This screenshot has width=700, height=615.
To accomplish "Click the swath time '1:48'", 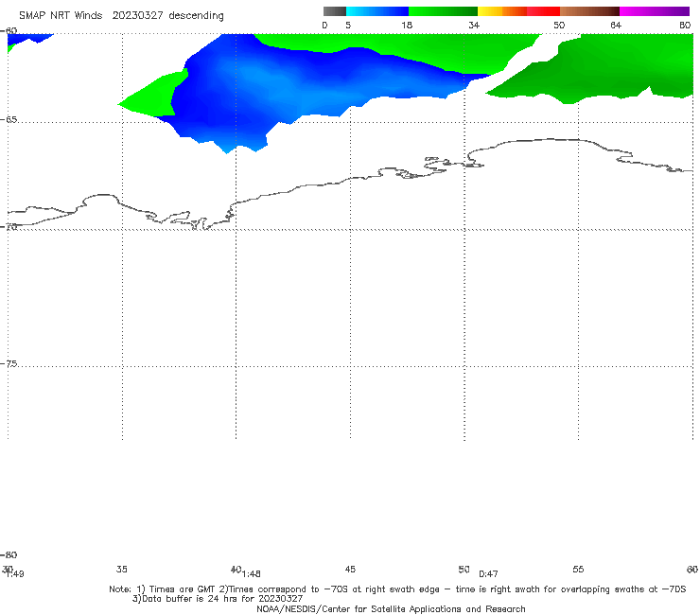I will click(252, 574).
